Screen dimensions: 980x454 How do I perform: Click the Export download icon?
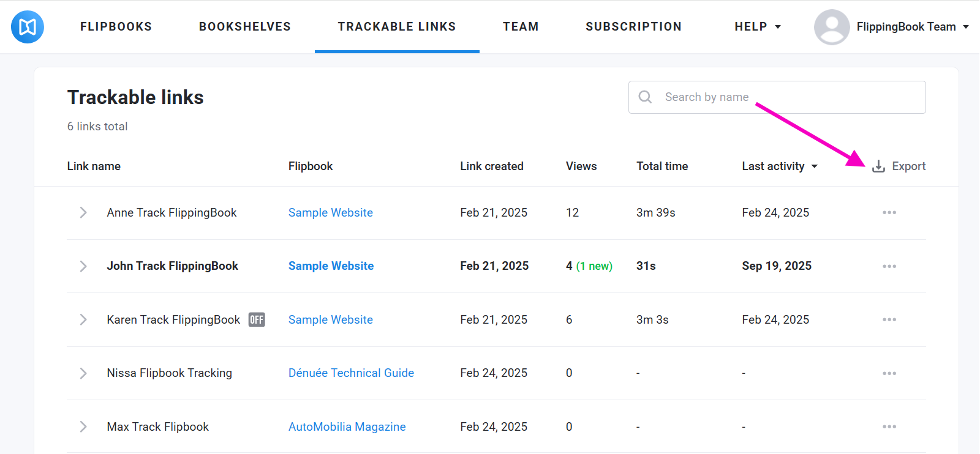click(x=878, y=166)
